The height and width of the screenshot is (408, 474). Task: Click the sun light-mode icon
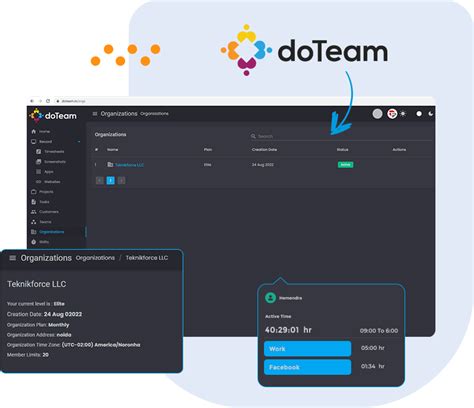403,114
